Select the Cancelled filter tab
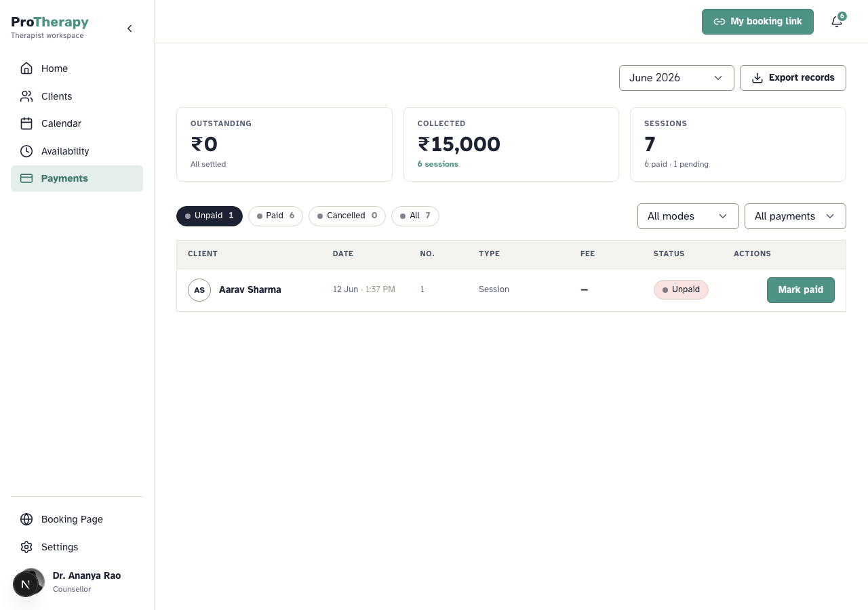 coord(347,216)
